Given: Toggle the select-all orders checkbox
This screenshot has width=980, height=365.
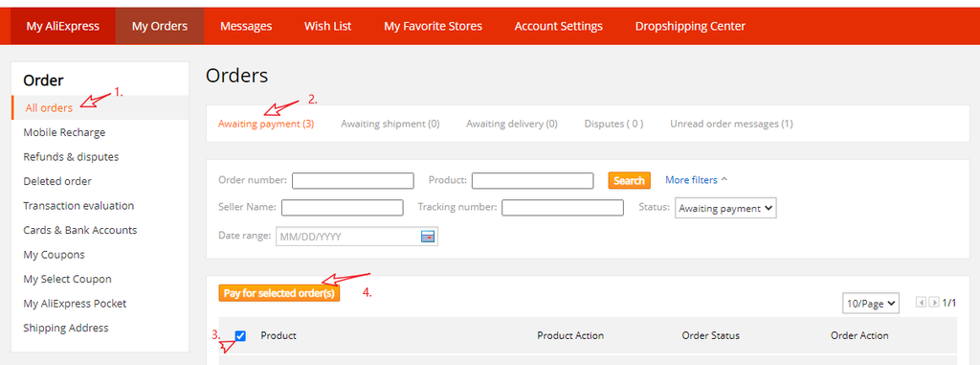Looking at the screenshot, I should tap(240, 335).
